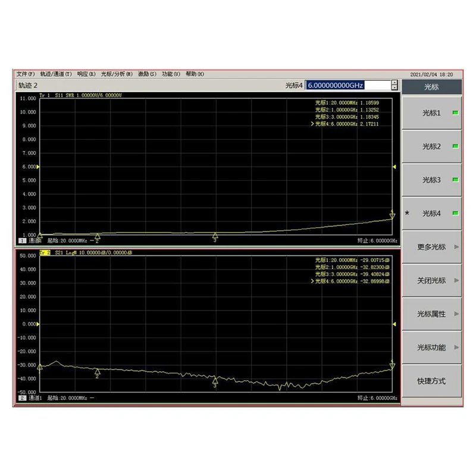Click marker 3 triangle on the SWR trace

[x=215, y=236]
